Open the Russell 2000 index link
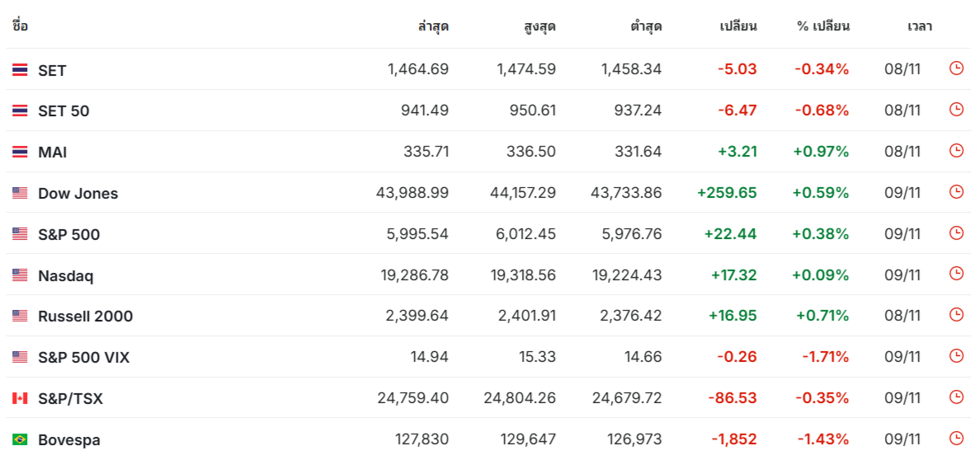The width and height of the screenshot is (980, 455). click(86, 317)
